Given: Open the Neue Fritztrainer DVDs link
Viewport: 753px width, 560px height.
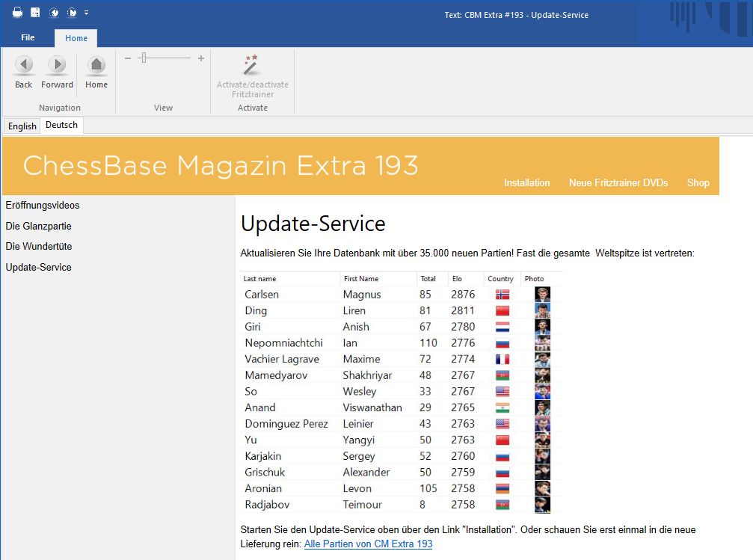Looking at the screenshot, I should (618, 182).
